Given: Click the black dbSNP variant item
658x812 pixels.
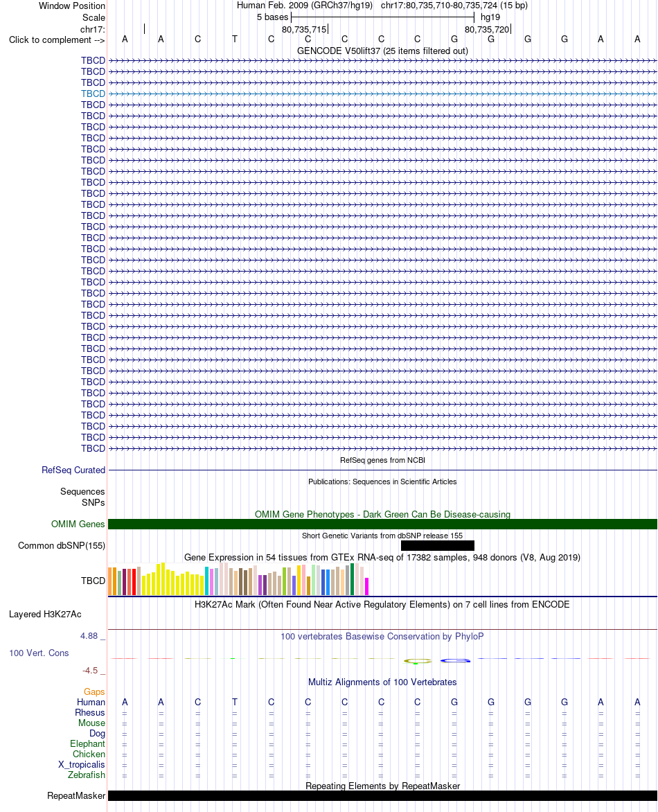Looking at the screenshot, I should point(438,546).
